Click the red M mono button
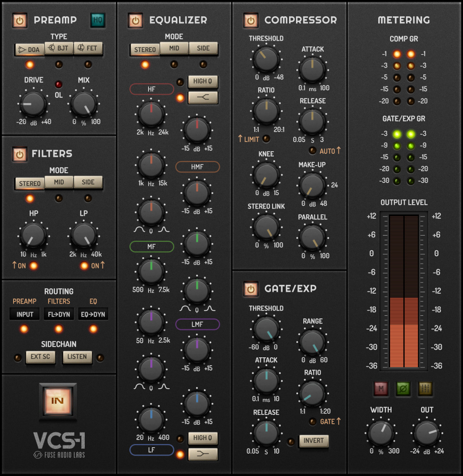The height and width of the screenshot is (476, 463). [x=381, y=389]
